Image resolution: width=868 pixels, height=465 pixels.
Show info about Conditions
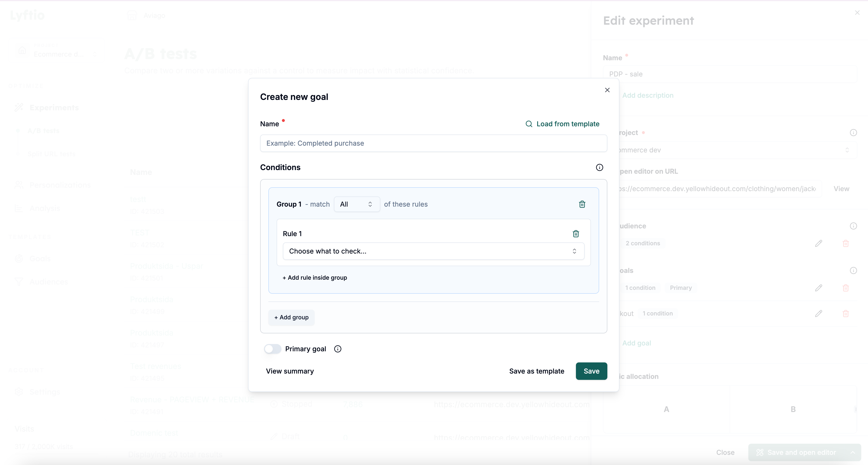(x=599, y=167)
